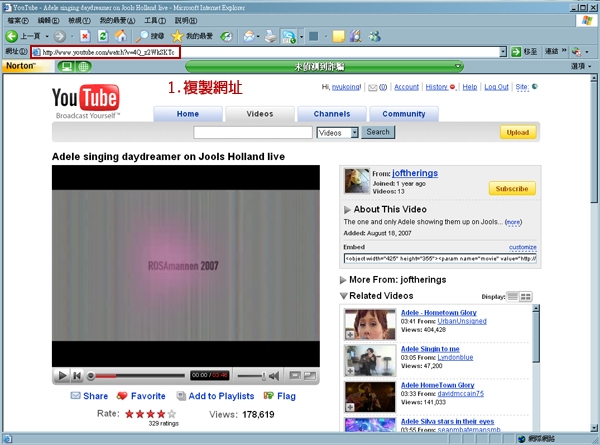
Task: Mute the video with the speaker icon
Action: (274, 376)
